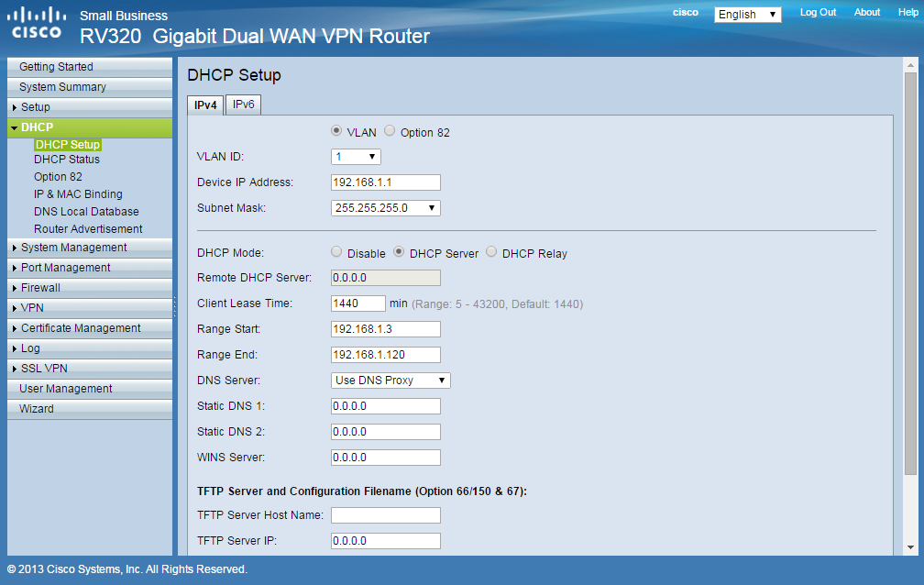This screenshot has height=585, width=924.
Task: Open the DNS Server dropdown
Action: 390,380
